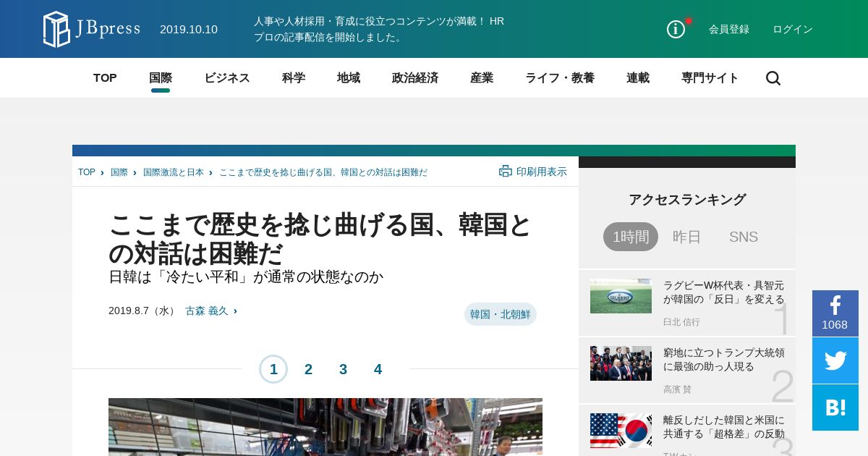
Task: Select the 1時間 ranking tab
Action: tap(631, 237)
